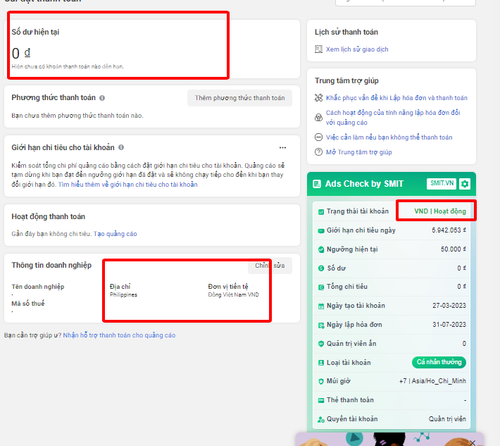Open Xem lịch sử giao dịch link
Image resolution: width=500 pixels, height=446 pixels.
[357, 49]
